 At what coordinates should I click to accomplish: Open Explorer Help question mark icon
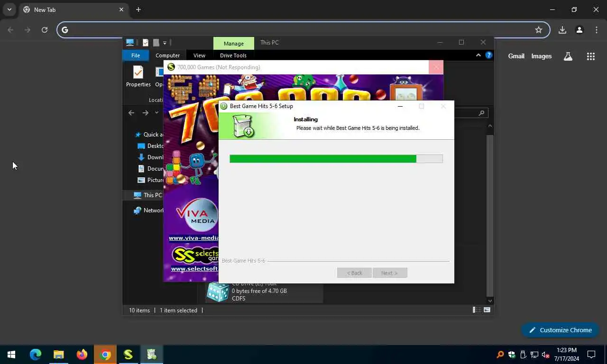(489, 55)
